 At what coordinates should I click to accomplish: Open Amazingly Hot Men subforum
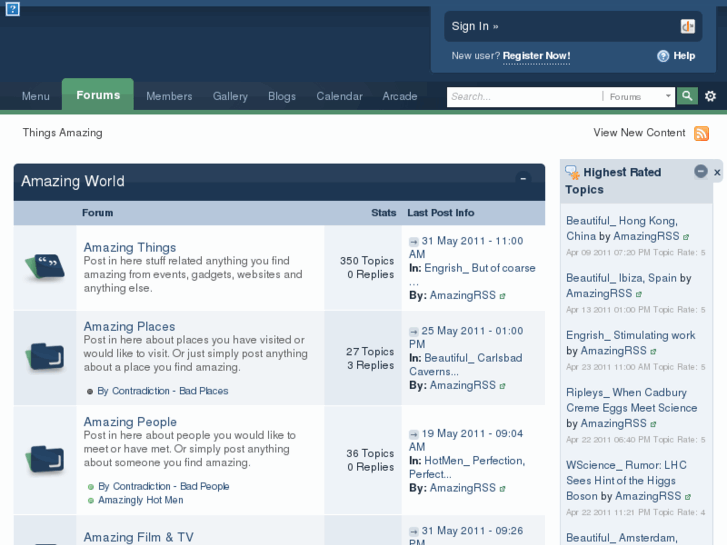(x=140, y=500)
